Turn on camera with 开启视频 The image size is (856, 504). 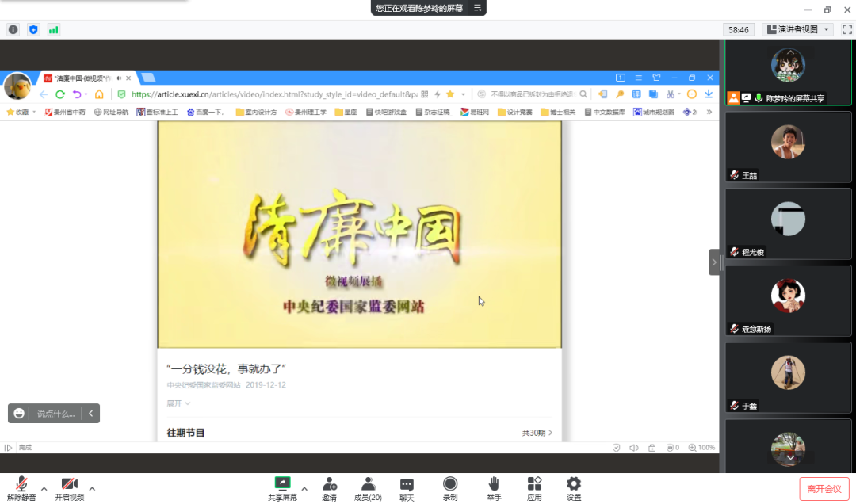point(70,487)
